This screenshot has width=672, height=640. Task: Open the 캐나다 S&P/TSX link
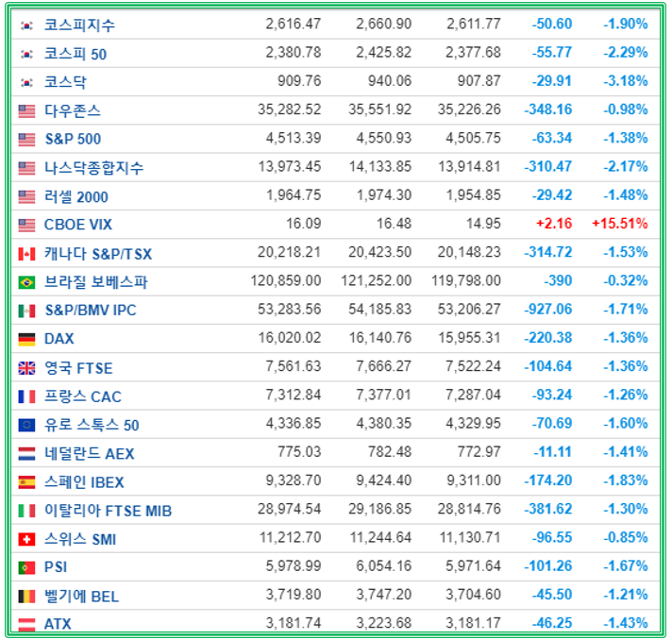(98, 254)
